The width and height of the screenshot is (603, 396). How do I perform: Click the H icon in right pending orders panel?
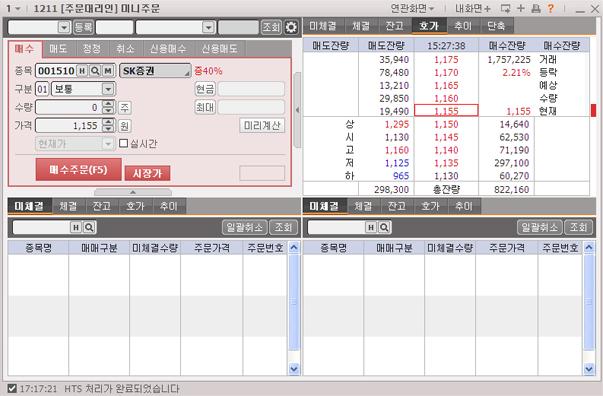click(371, 227)
